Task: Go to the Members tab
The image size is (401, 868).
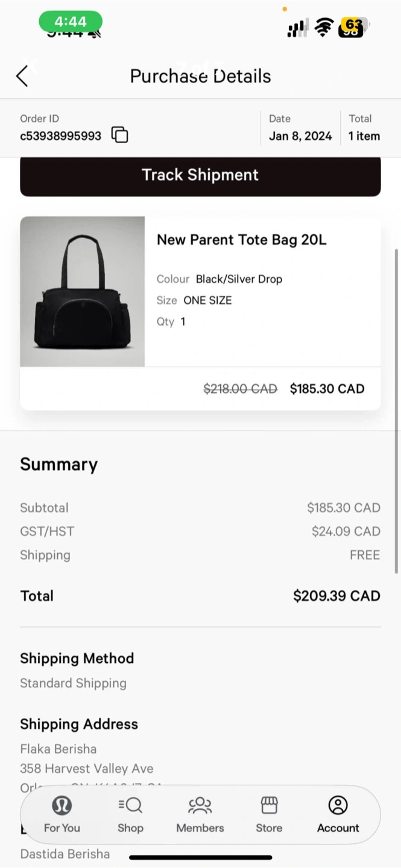Action: tap(200, 814)
